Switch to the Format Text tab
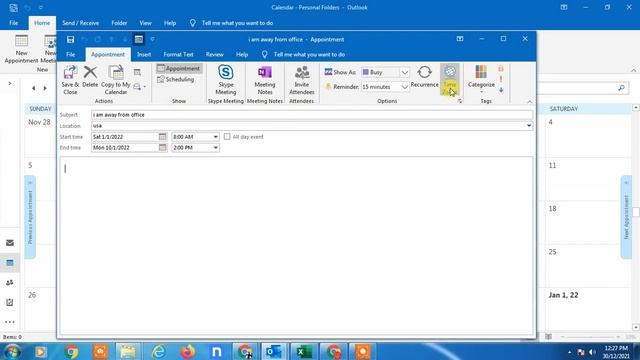Image resolution: width=640 pixels, height=360 pixels. pos(178,54)
